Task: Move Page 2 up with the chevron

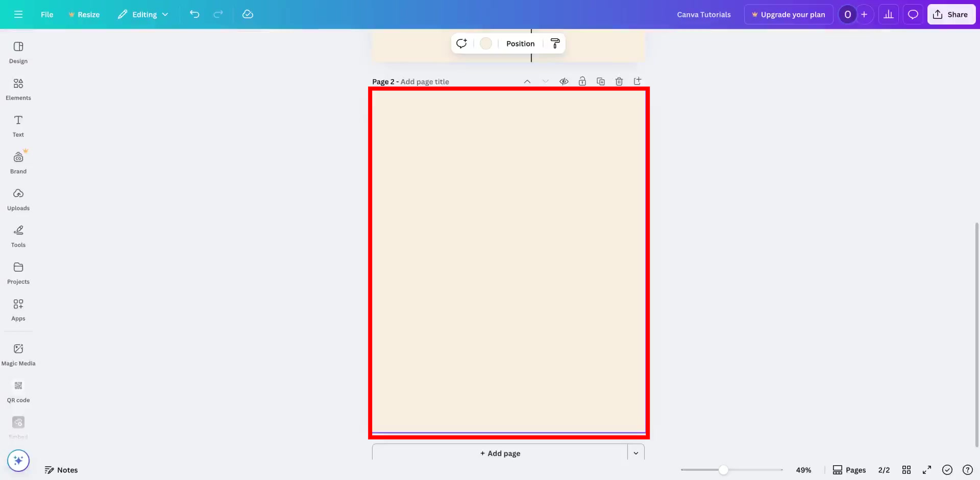Action: pyautogui.click(x=527, y=81)
